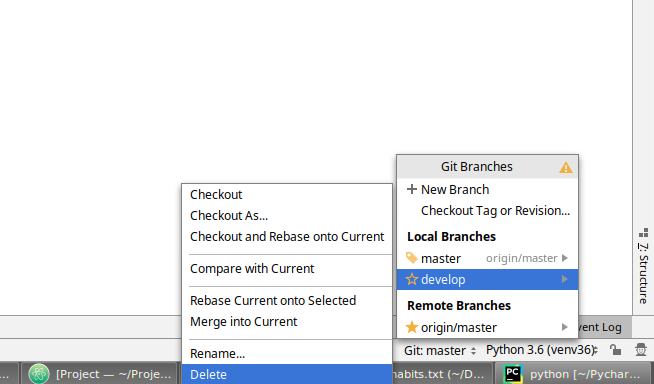Click the origin/master tracking label beside master
Screen dimensions: 654x384
click(521, 259)
